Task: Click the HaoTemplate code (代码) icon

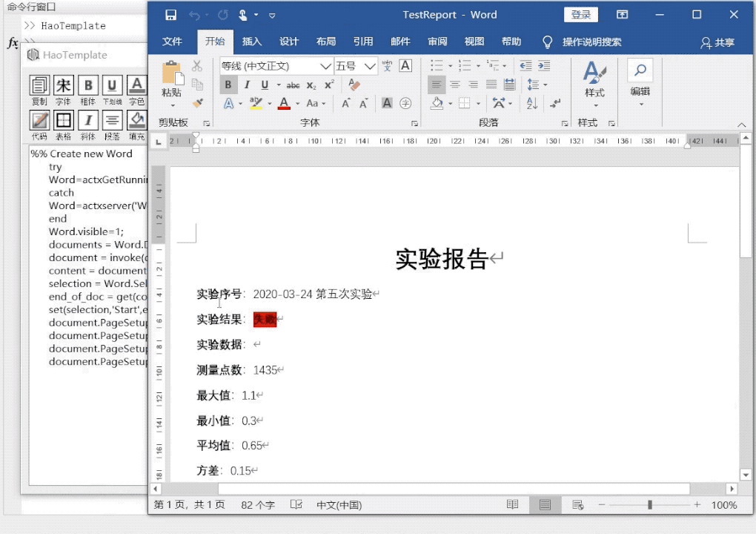Action: pos(39,121)
